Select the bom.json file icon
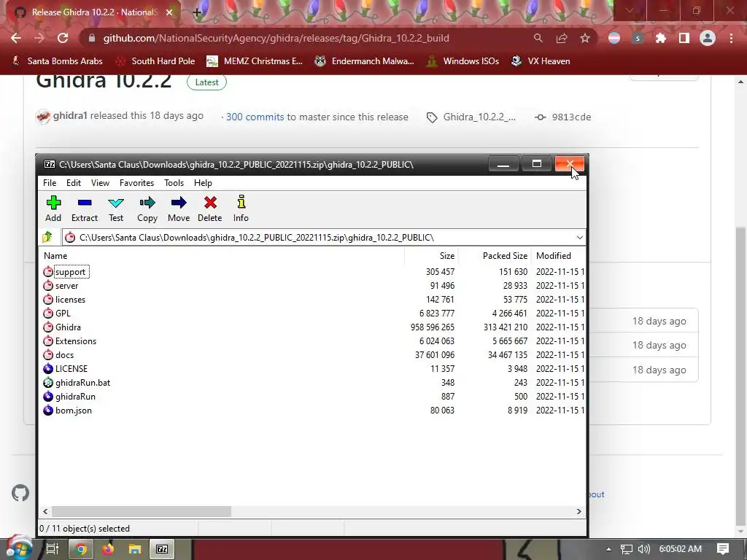Screen dimensions: 747x560 pos(48,410)
